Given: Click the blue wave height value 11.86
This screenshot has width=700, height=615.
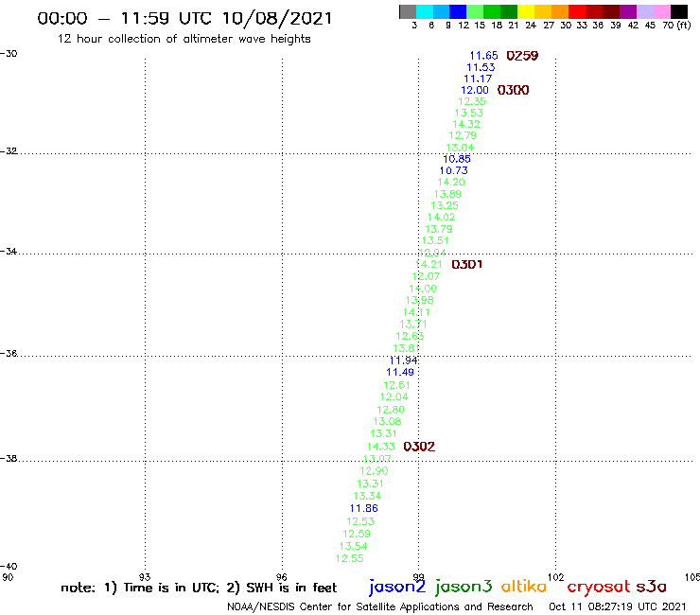Looking at the screenshot, I should tap(364, 508).
